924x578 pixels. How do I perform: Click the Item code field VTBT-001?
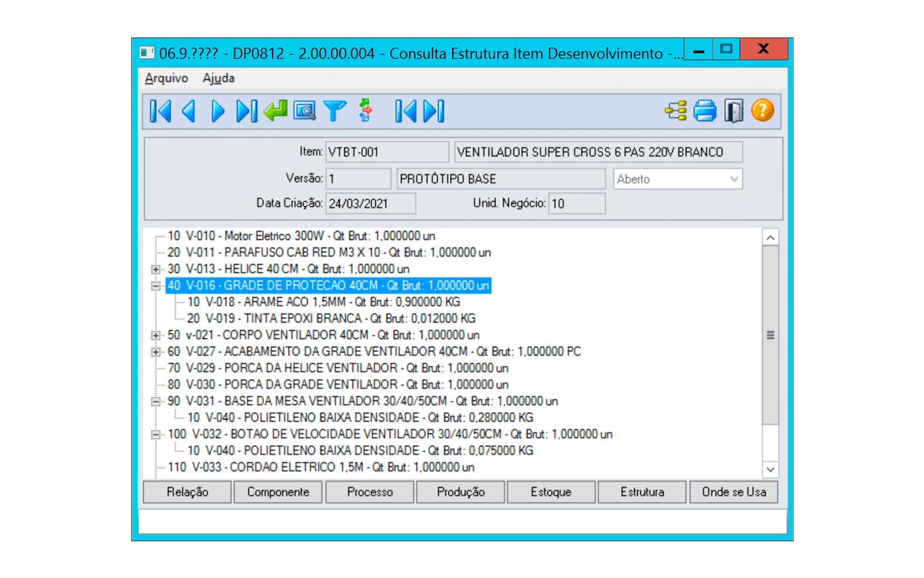385,152
